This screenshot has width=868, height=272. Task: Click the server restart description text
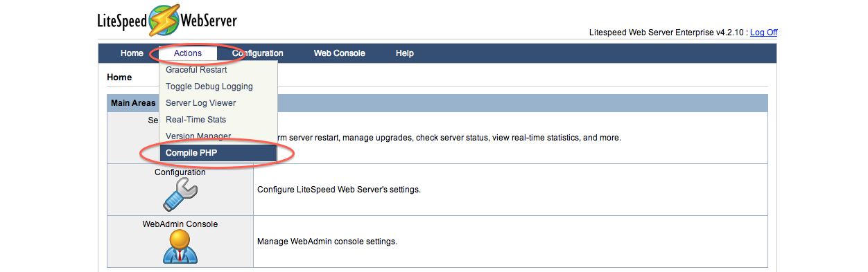(449, 138)
